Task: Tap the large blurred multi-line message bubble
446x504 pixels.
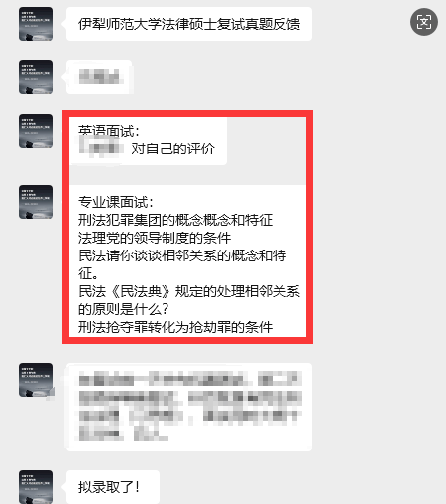Action: tap(189, 407)
